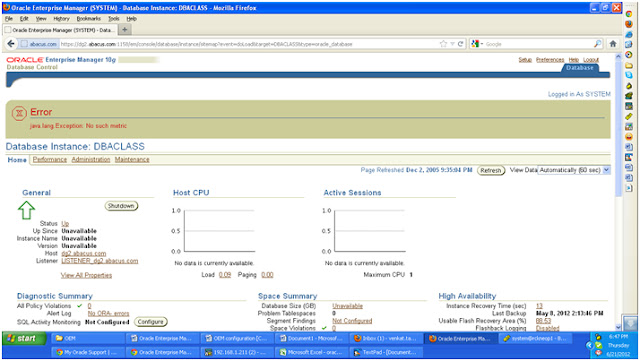Click the red error X icon

pos(19,113)
